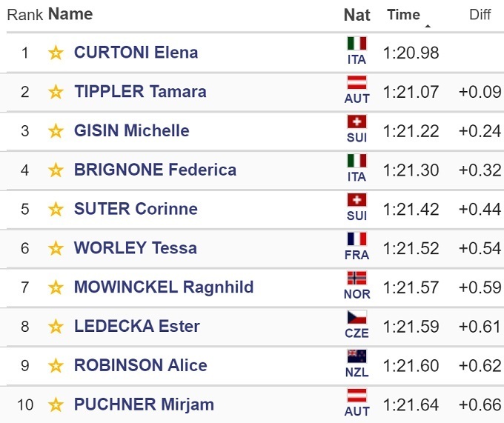504x423 pixels.
Task: Toggle favorite star for TIPPLER Tamara
Action: point(56,92)
